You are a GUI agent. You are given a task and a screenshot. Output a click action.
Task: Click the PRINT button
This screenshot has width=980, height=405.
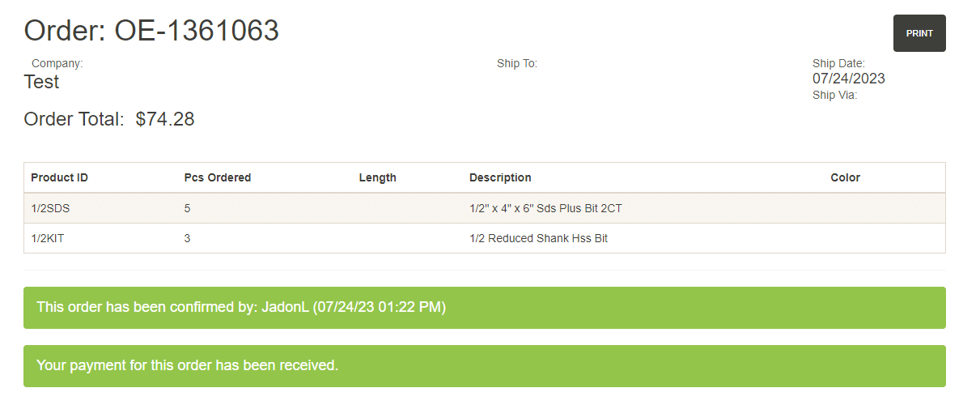[x=919, y=33]
